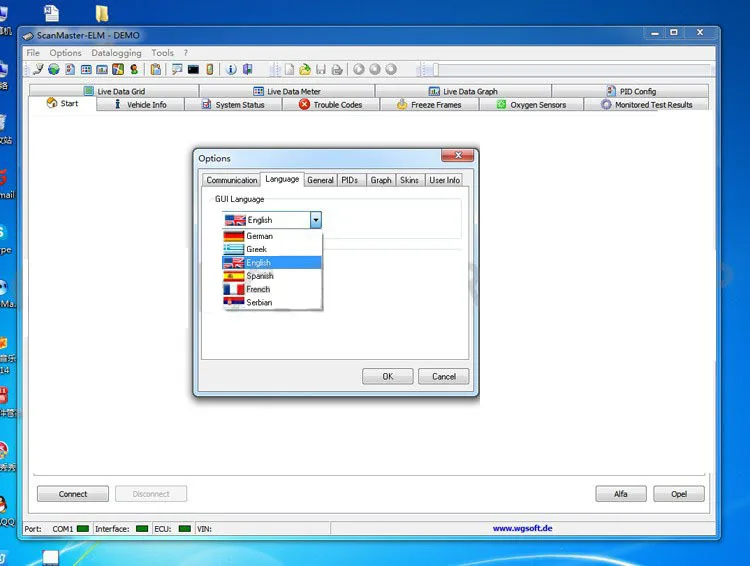Click the magnifier speech bubble toolbar icon
Image resolution: width=750 pixels, height=566 pixels.
(x=177, y=69)
